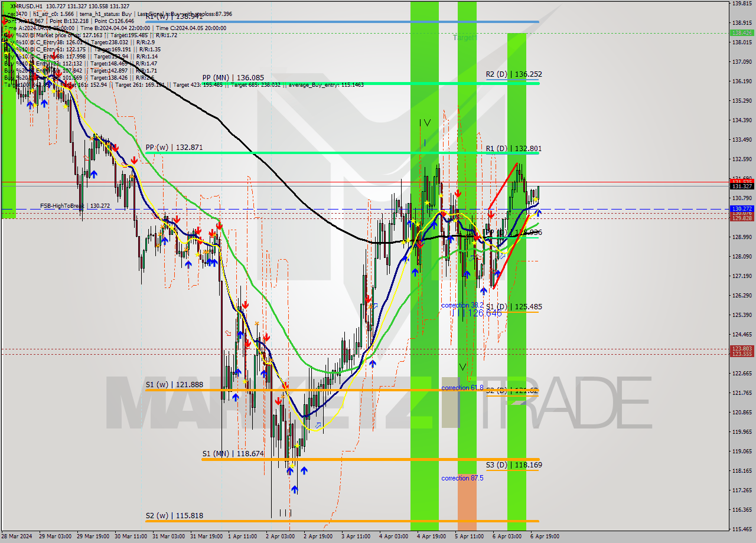
Task: Click the 6 Apr 19:00 time label
Action: [545, 537]
